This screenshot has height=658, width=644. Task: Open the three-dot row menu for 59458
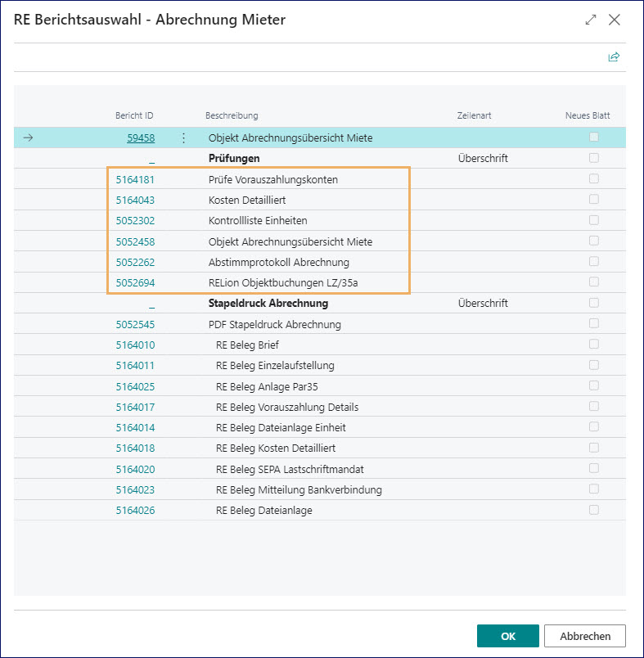[x=183, y=137]
